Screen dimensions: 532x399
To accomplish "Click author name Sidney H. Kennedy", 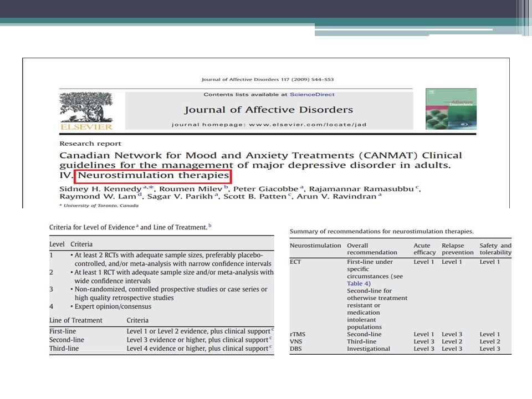I will (x=100, y=189).
